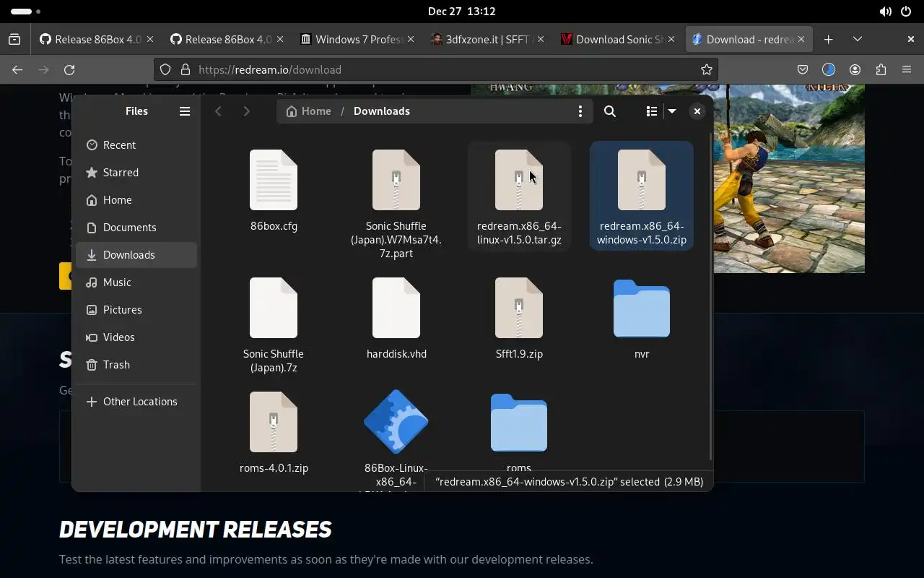Viewport: 924px width, 578px height.
Task: Select redream.x86_64-linux-v1.5.0.tar.gz archive
Action: pyautogui.click(x=519, y=195)
